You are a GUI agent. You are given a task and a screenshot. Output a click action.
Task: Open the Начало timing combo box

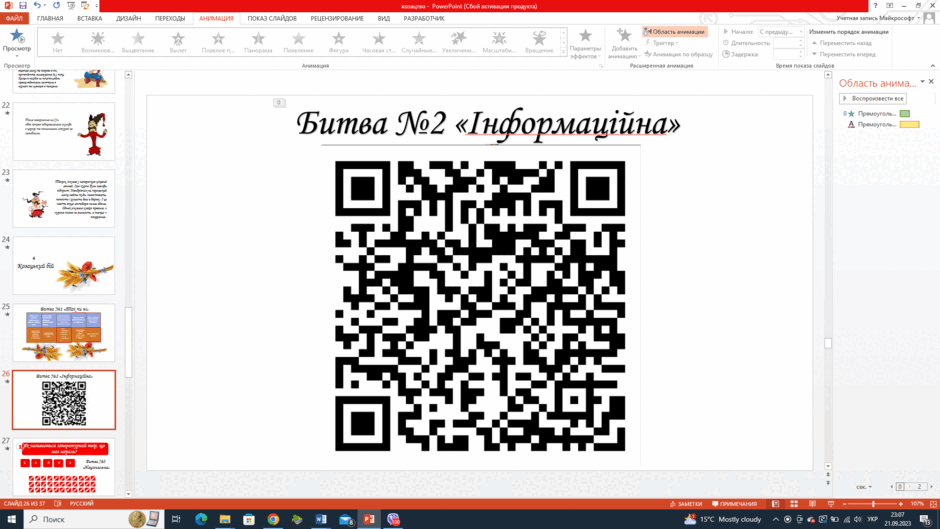781,32
